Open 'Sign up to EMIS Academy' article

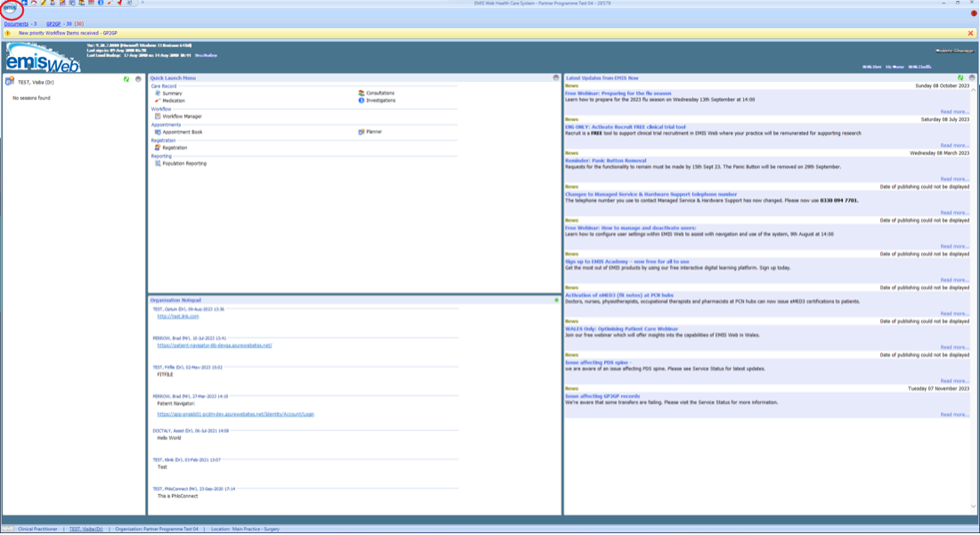click(x=627, y=262)
